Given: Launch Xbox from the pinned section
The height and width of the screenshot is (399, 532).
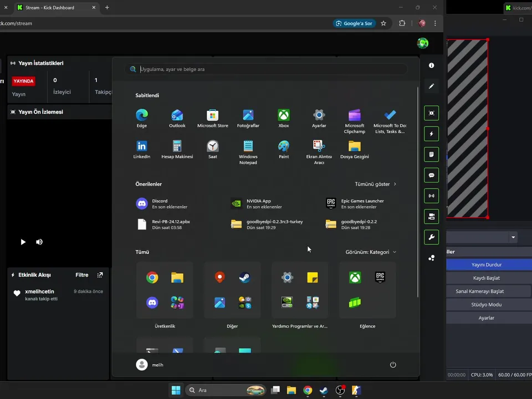Looking at the screenshot, I should click(x=284, y=119).
